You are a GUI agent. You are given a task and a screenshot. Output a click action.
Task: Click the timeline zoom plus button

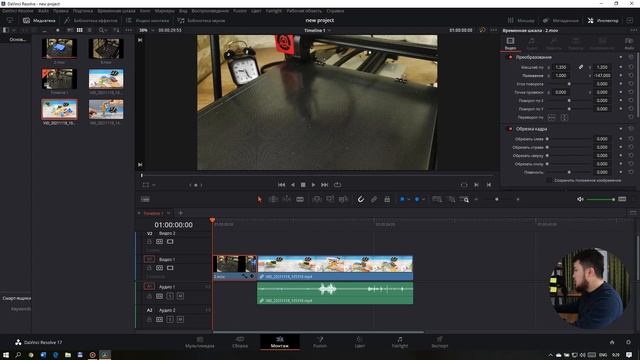(518, 199)
